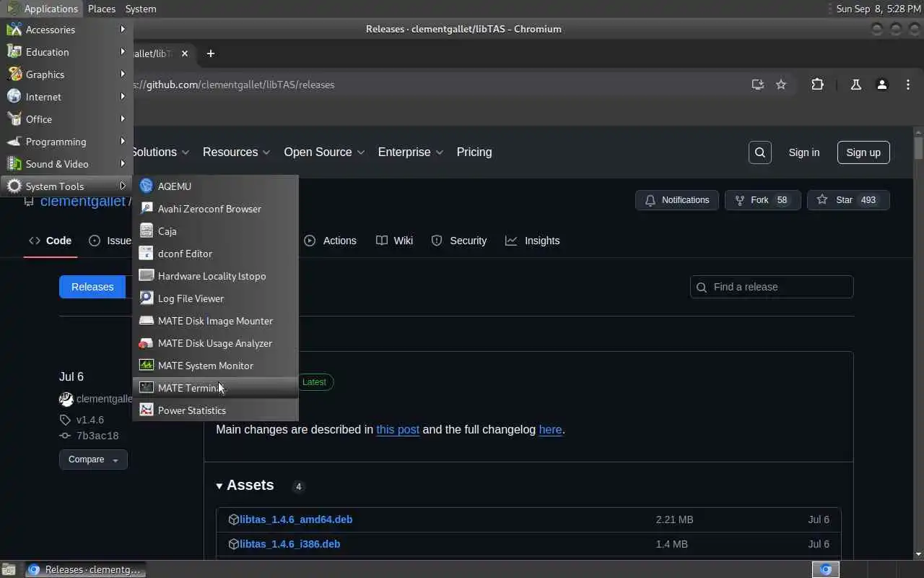This screenshot has width=924, height=578.
Task: Click the Sign in link
Action: 804,152
